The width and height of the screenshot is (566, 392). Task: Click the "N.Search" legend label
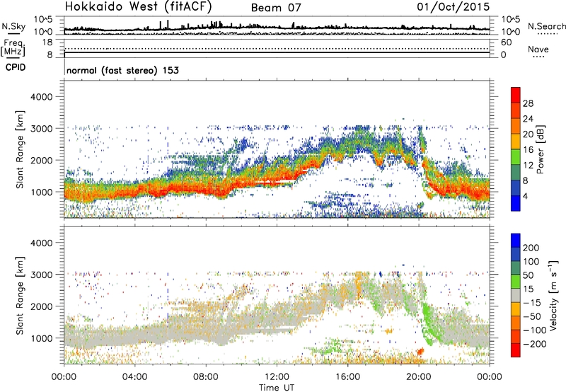click(x=546, y=26)
